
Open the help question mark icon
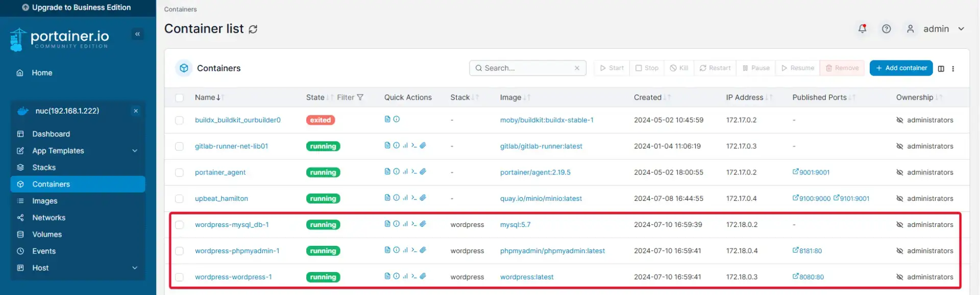887,29
